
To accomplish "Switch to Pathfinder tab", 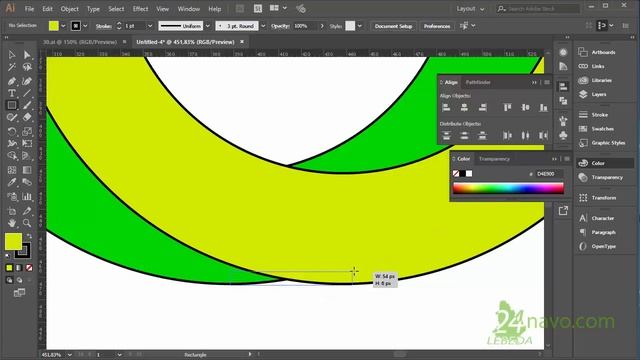I will click(478, 82).
